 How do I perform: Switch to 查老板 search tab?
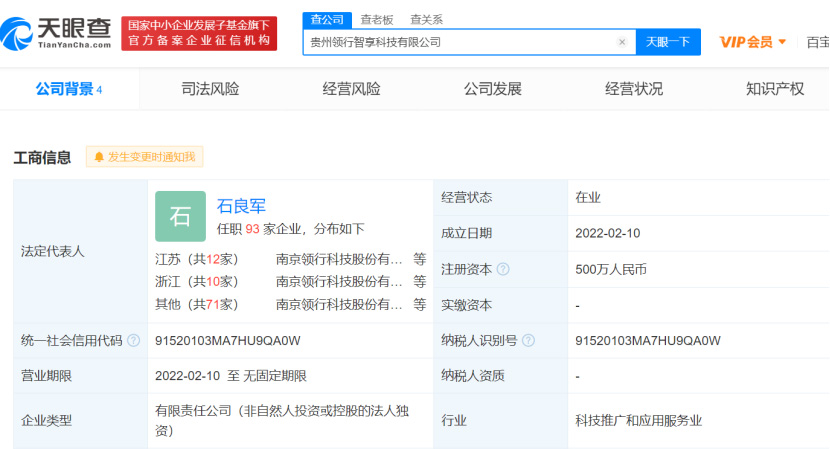(377, 20)
